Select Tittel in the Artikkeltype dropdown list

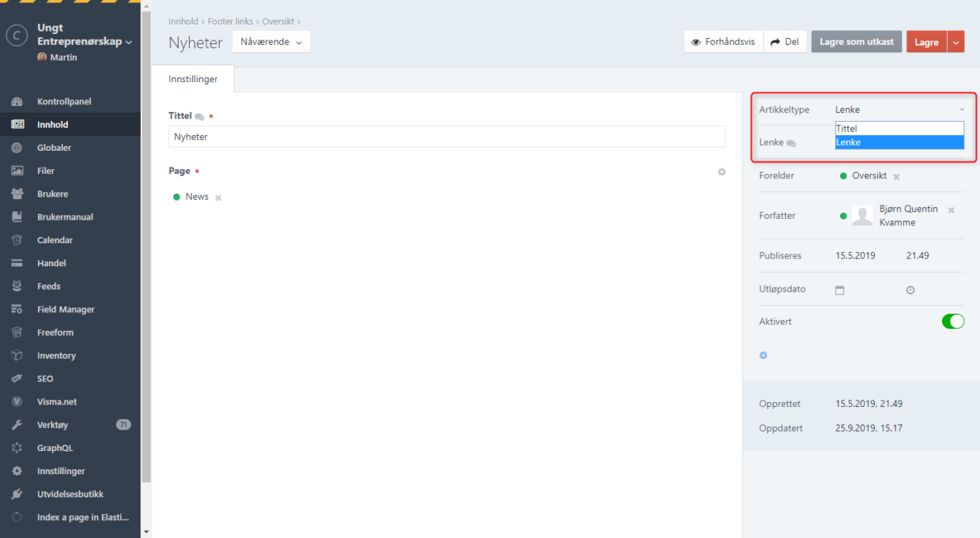[x=899, y=129]
